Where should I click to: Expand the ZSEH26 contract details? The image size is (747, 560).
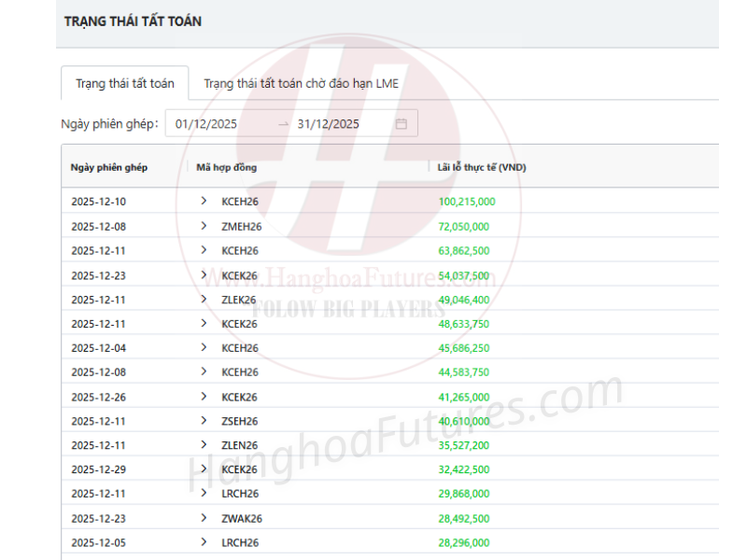coord(204,421)
